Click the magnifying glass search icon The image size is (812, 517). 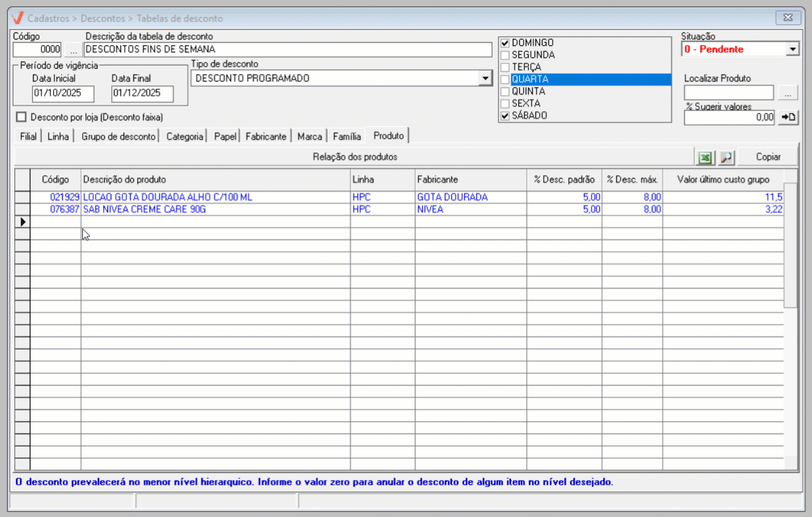[727, 157]
